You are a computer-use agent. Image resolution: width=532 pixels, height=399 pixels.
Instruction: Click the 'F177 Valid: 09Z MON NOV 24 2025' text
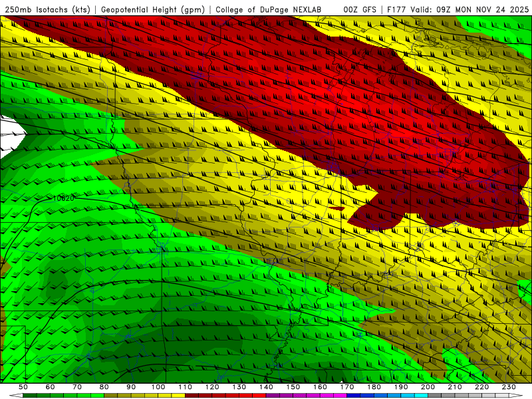[458, 10]
